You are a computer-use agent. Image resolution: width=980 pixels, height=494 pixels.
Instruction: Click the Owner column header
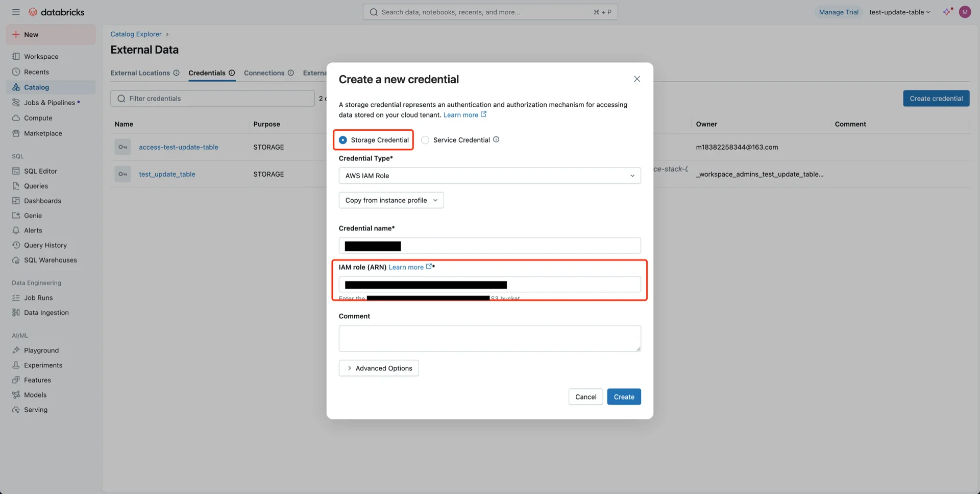[x=706, y=124]
